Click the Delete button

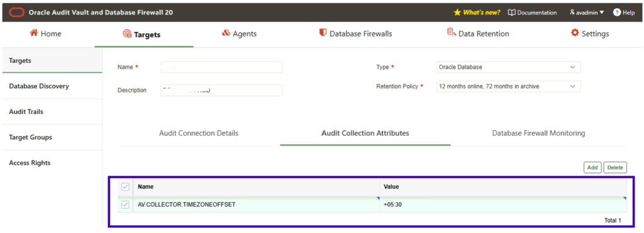coord(615,168)
